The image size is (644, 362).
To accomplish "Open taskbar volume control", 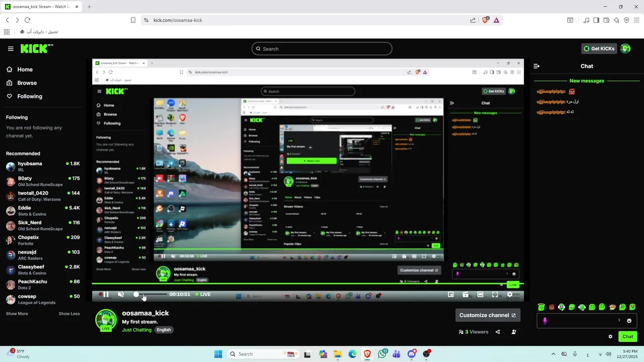I will click(609, 354).
